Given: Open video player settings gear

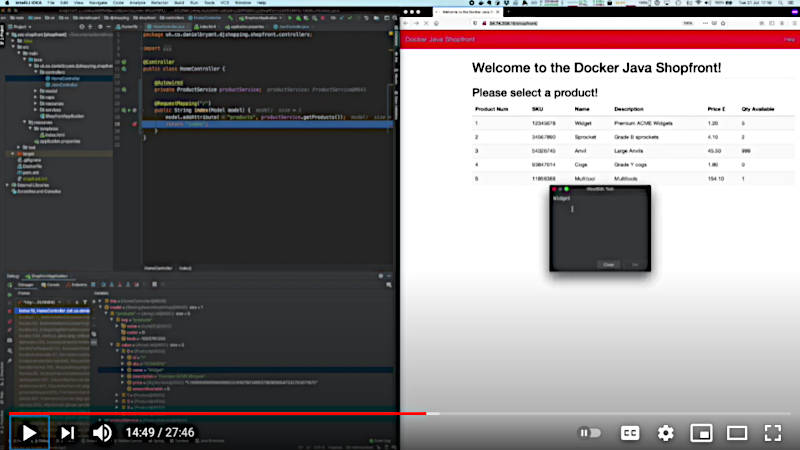Looking at the screenshot, I should [665, 433].
